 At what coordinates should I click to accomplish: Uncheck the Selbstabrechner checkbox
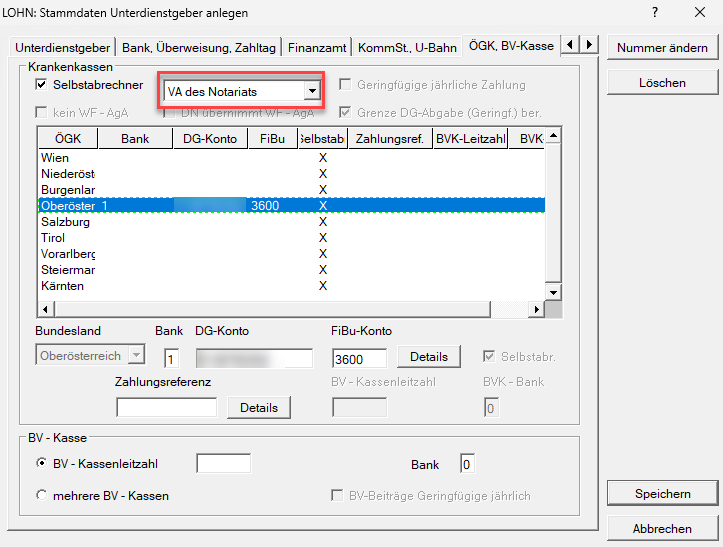pos(41,86)
